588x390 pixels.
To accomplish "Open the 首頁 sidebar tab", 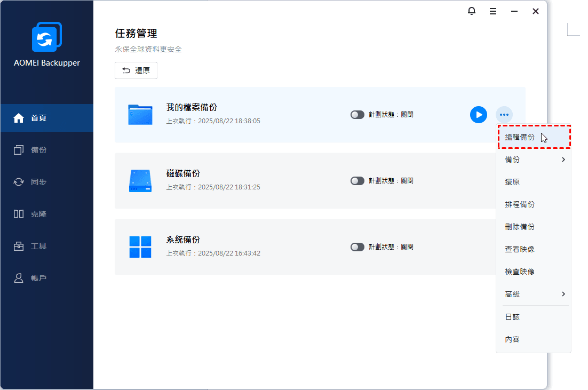I will (x=47, y=118).
